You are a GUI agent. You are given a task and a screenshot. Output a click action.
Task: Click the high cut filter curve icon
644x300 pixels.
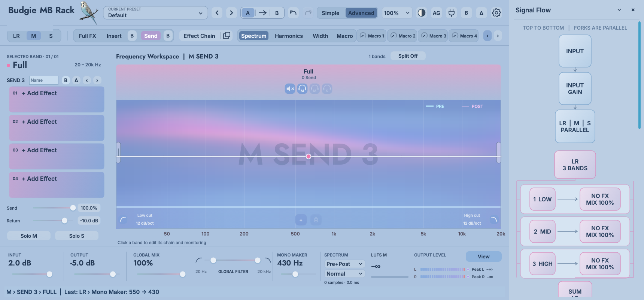494,220
